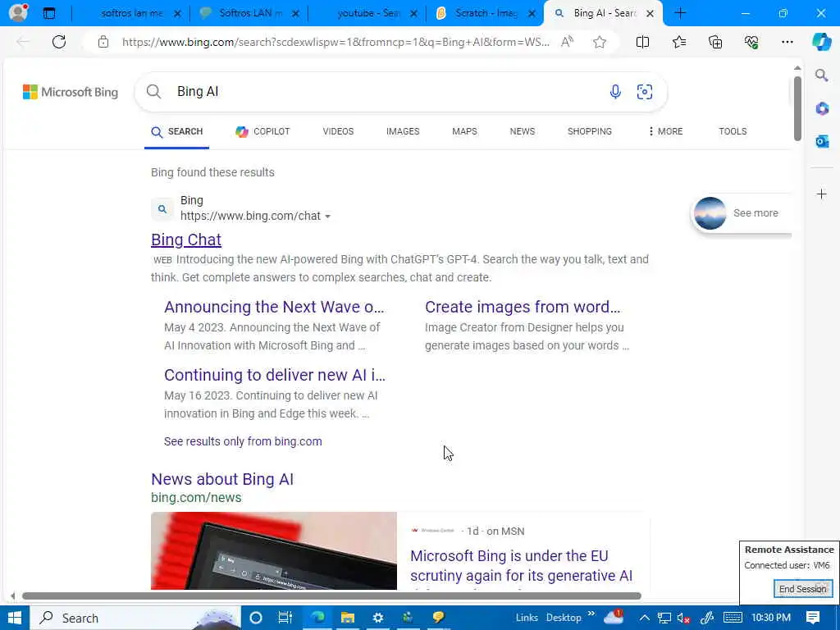Select MAPS search tab
The width and height of the screenshot is (840, 630).
pos(464,131)
